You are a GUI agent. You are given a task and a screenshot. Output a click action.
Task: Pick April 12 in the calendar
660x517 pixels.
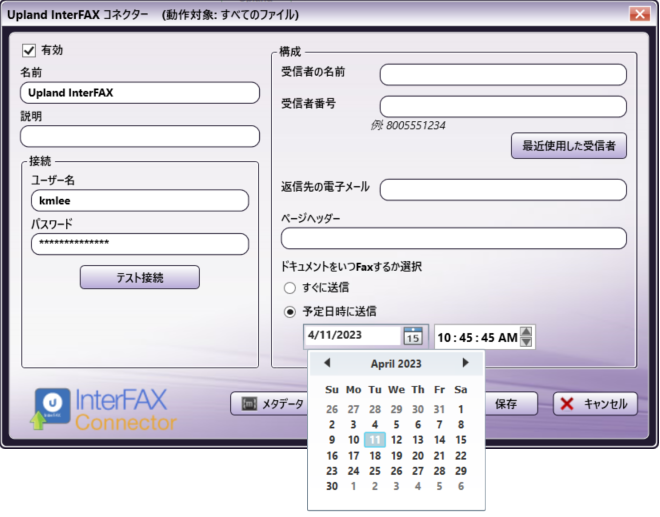tap(396, 440)
